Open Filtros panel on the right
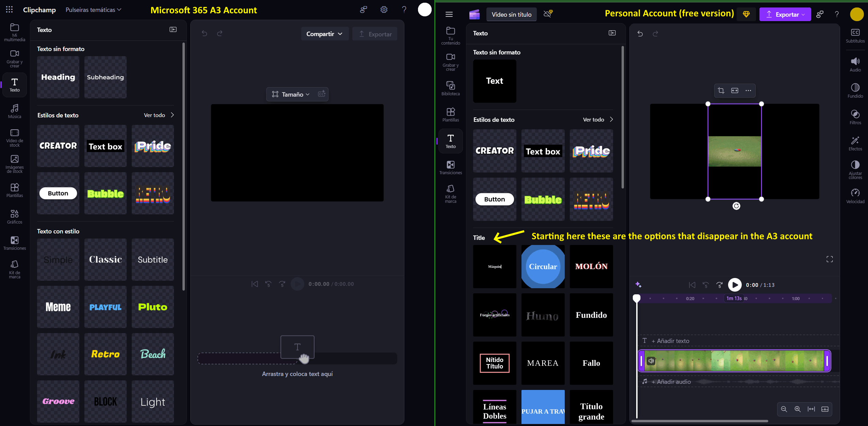This screenshot has height=426, width=868. pyautogui.click(x=855, y=117)
